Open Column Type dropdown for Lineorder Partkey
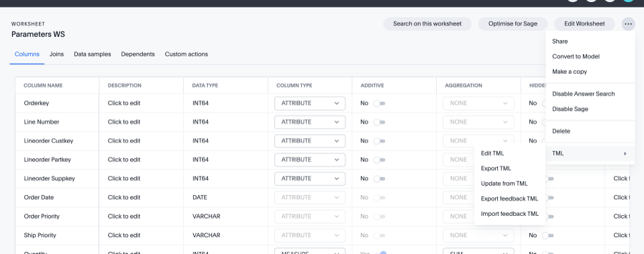The image size is (644, 254). pos(310,160)
